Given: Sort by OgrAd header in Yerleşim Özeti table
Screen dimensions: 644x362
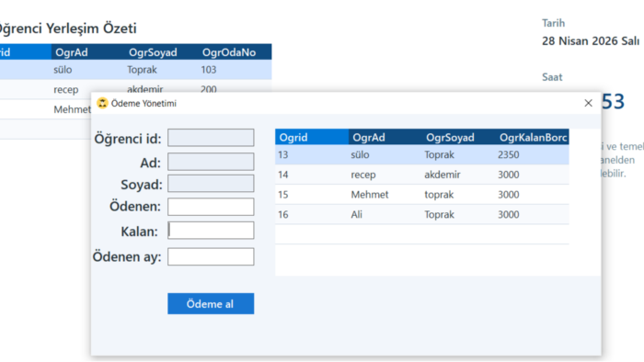Looking at the screenshot, I should pyautogui.click(x=88, y=52).
